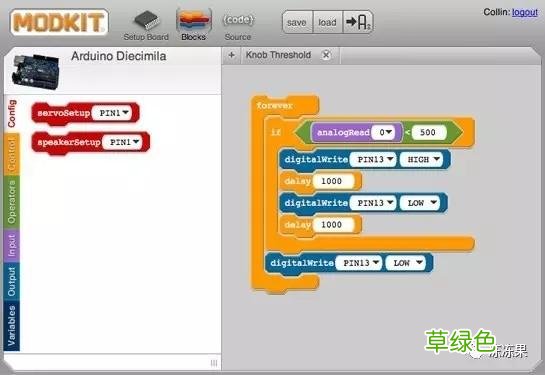Add a new tab with plus button
Screen dimensions: 545x375
pyautogui.click(x=231, y=55)
